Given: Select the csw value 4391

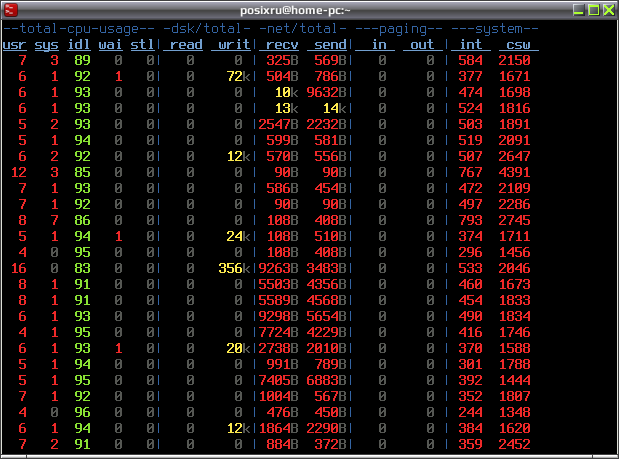Looking at the screenshot, I should click(x=514, y=172).
